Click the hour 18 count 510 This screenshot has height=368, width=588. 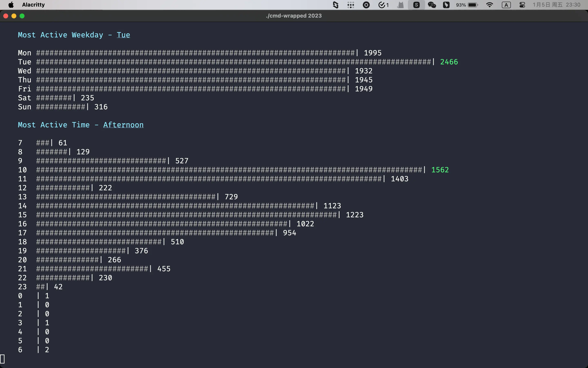click(x=177, y=242)
